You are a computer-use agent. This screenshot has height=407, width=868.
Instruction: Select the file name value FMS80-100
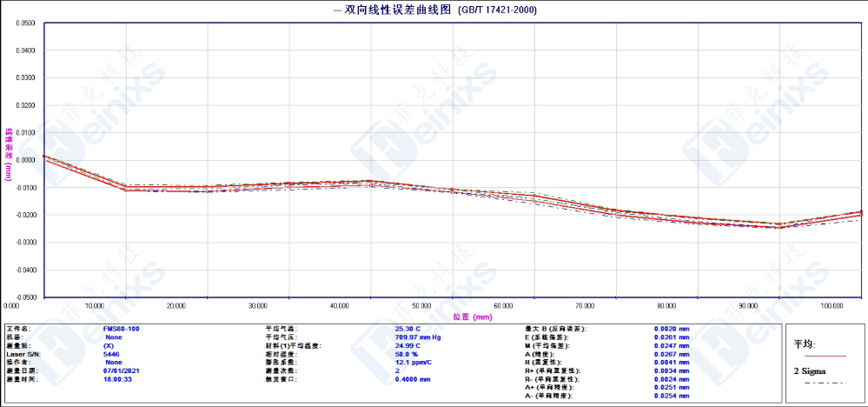click(121, 329)
